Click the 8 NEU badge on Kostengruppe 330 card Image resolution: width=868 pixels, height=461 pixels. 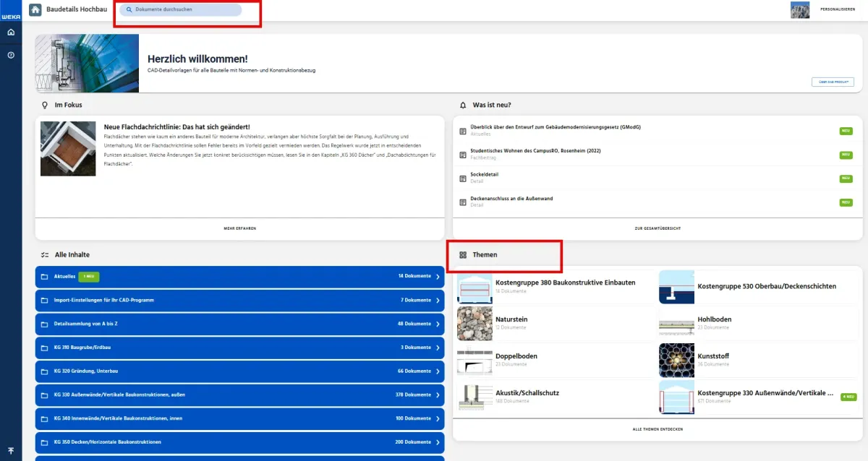[848, 397]
